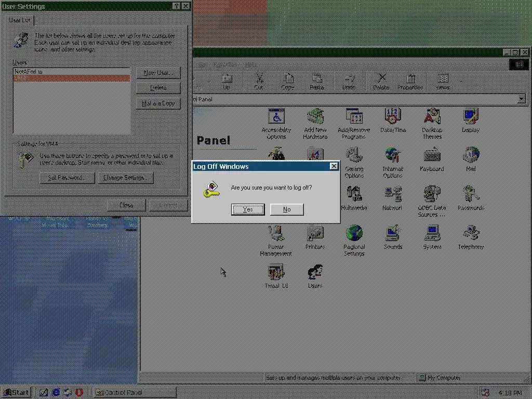This screenshot has width=532, height=399.
Task: Open Add/Remove Programs icon
Action: click(x=354, y=124)
